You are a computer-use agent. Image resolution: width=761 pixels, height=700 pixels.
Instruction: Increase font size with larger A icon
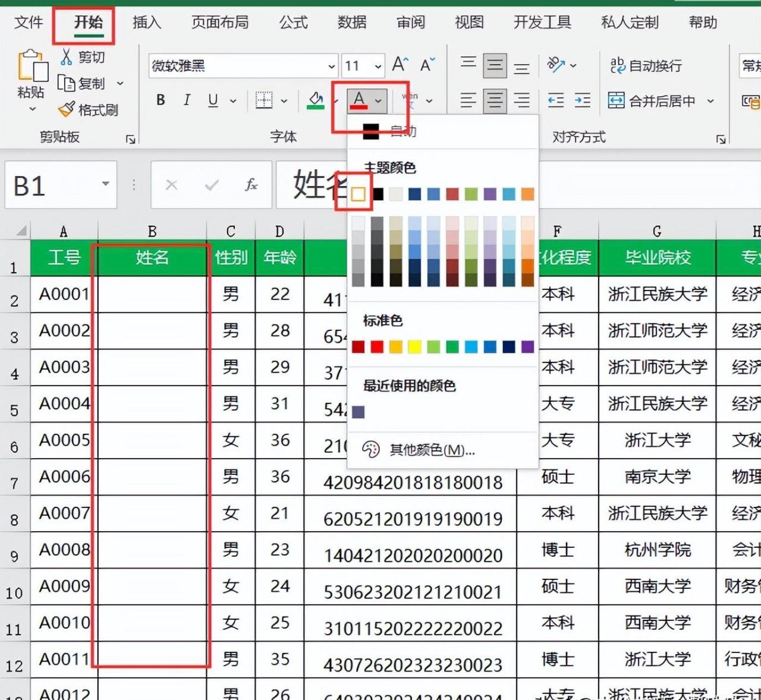[x=400, y=64]
